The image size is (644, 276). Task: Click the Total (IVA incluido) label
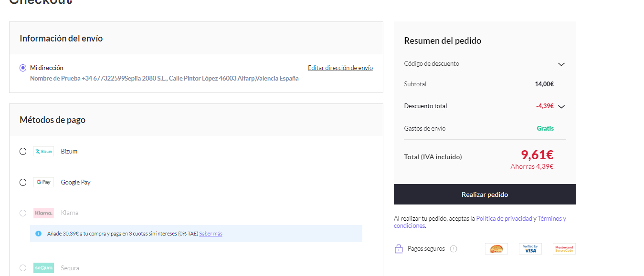click(x=433, y=157)
